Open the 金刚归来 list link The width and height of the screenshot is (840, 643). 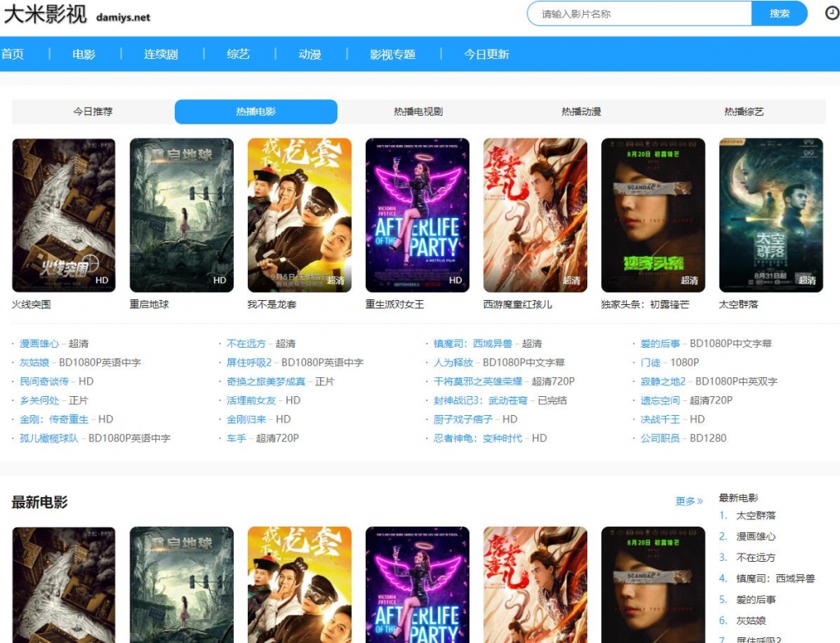[x=246, y=419]
